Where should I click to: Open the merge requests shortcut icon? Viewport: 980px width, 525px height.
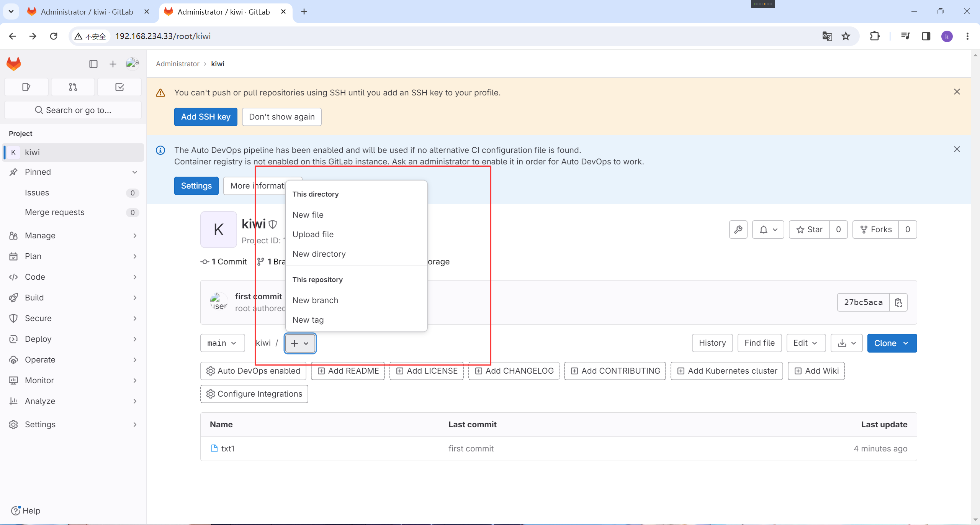(x=73, y=87)
